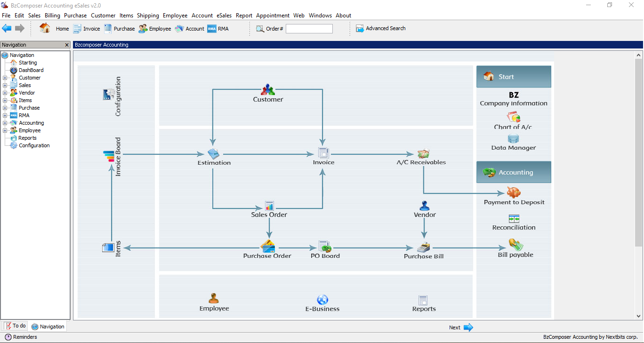
Task: Click the RMA toolbar button
Action: (x=218, y=28)
